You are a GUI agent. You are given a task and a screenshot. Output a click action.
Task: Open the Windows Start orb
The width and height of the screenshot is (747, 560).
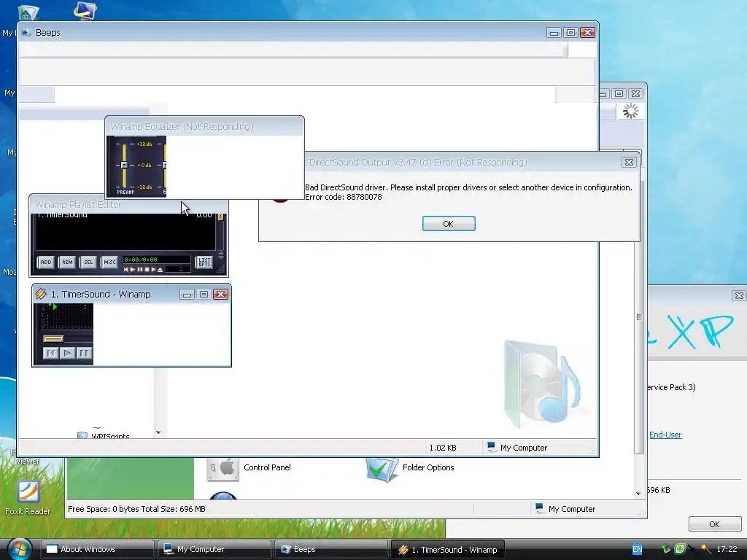[x=19, y=549]
